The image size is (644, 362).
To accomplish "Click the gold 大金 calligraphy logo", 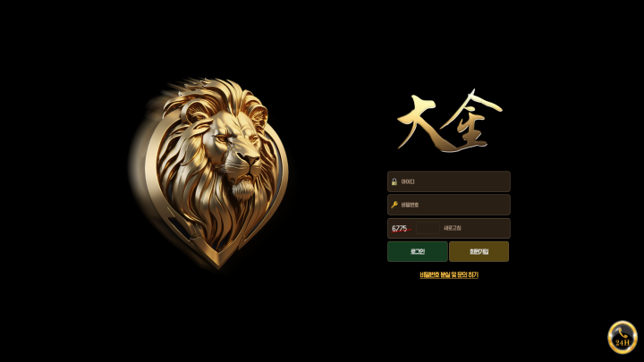I will tap(449, 121).
